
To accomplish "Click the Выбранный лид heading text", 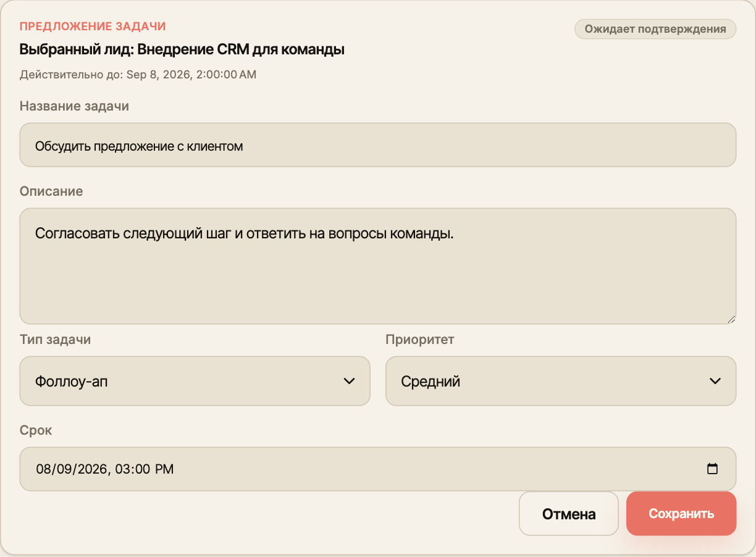I will (182, 49).
